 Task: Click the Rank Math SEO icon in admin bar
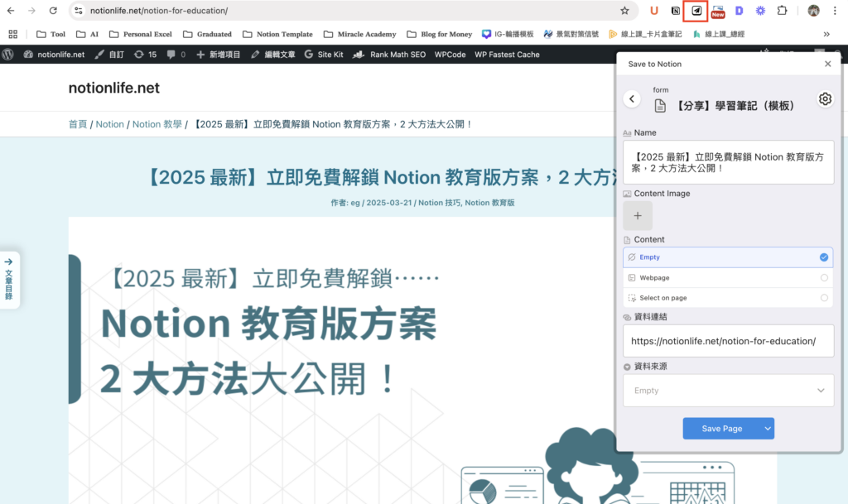pos(359,54)
